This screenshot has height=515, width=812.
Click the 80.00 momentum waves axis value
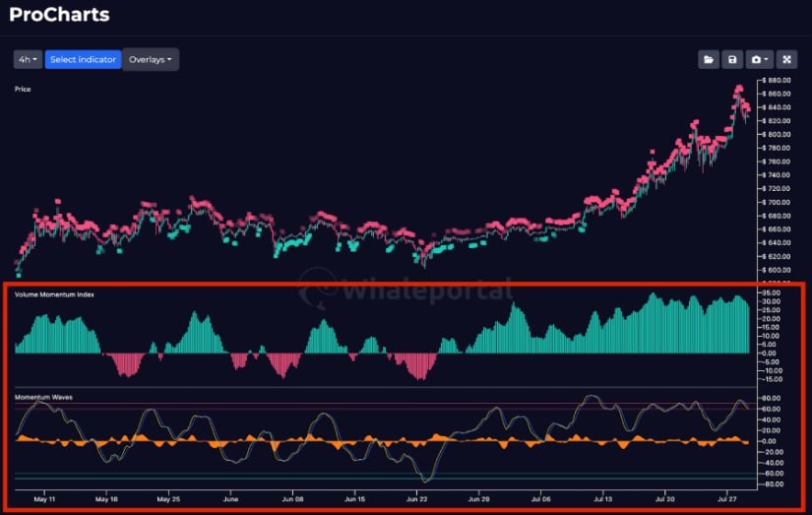point(771,398)
